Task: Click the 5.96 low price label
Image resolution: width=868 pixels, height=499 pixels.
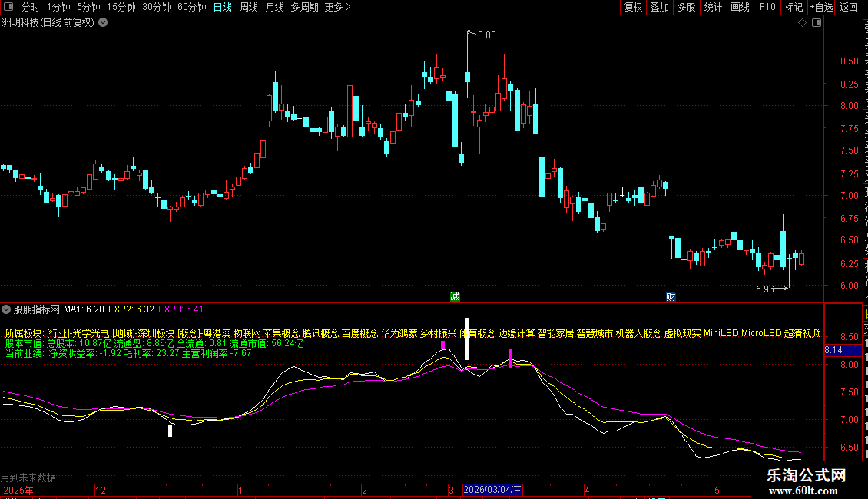Action: pos(765,289)
